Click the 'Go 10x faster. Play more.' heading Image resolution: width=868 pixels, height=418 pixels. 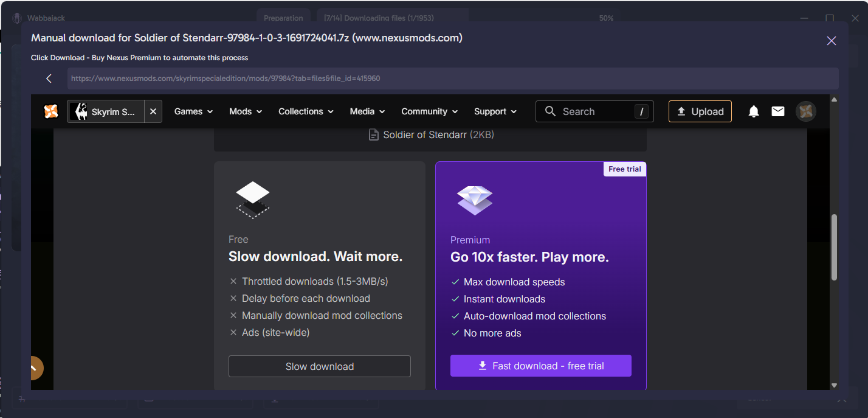529,257
